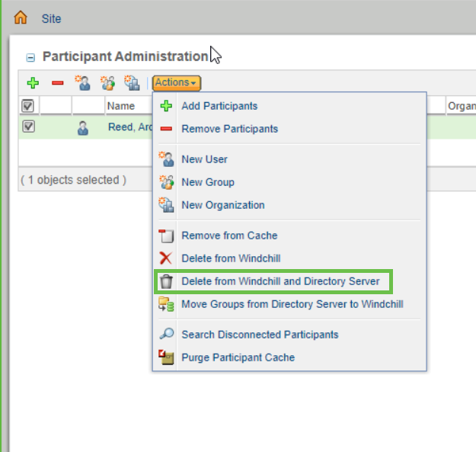Click the New Group toolbar icon

click(x=108, y=83)
